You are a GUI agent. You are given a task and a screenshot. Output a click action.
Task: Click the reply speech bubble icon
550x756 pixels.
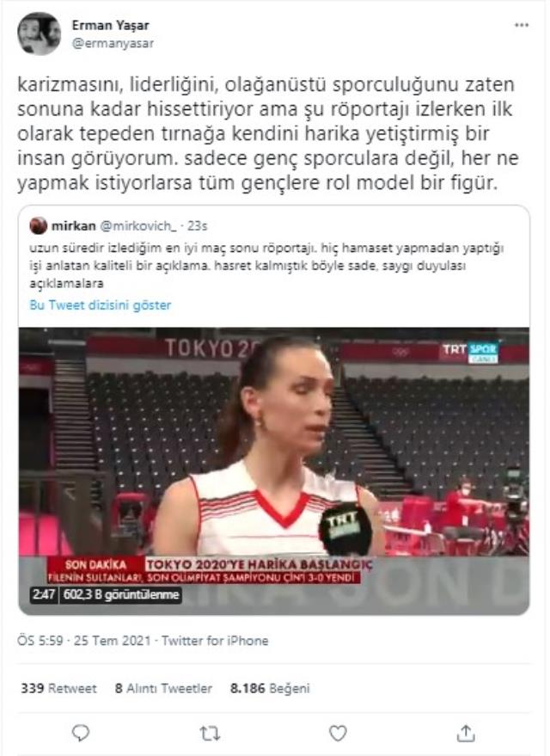(81, 734)
